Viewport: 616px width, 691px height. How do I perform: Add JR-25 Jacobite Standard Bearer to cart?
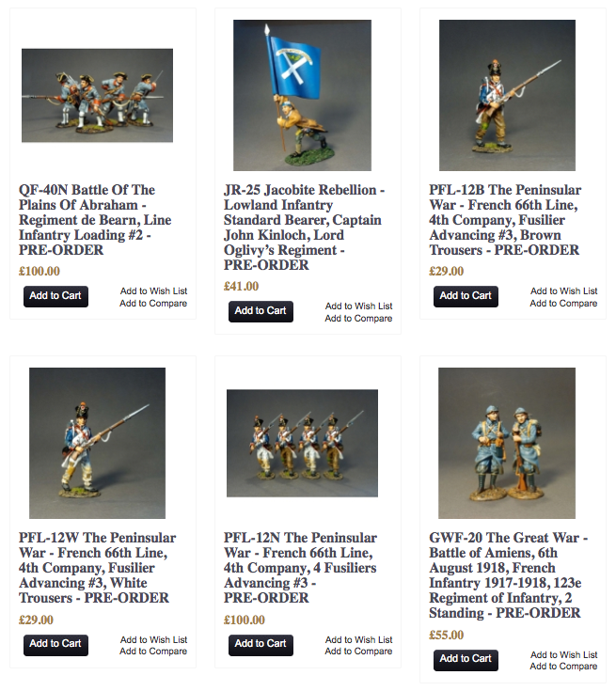[x=261, y=311]
